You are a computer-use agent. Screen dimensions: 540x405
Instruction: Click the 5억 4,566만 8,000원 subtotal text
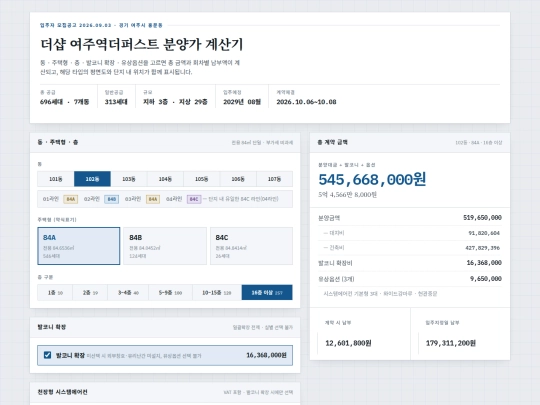(347, 195)
